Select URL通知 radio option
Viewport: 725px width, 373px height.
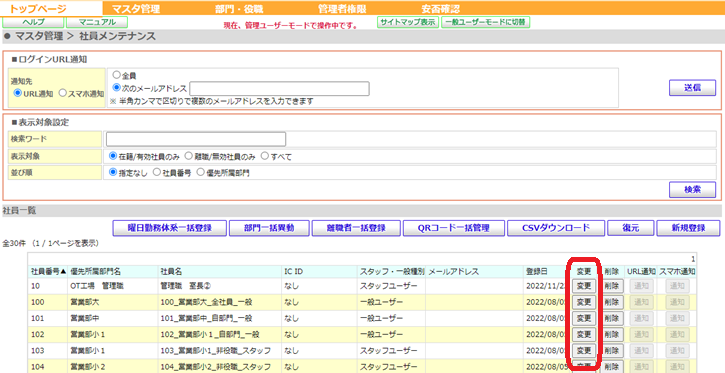point(18,93)
